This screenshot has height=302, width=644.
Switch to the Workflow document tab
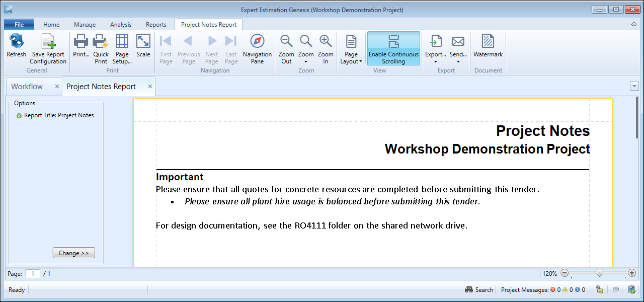tap(27, 87)
